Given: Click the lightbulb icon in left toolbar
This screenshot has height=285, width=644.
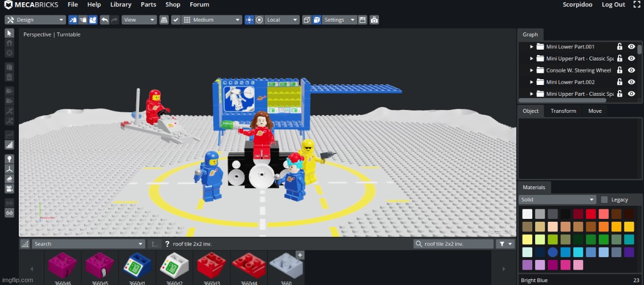Looking at the screenshot, I should (x=9, y=158).
